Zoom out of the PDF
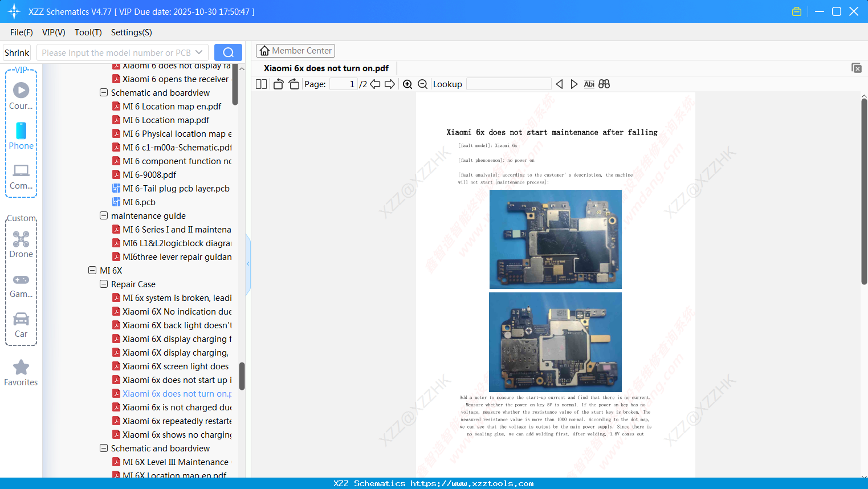Screen dimensions: 868x489 click(x=423, y=84)
